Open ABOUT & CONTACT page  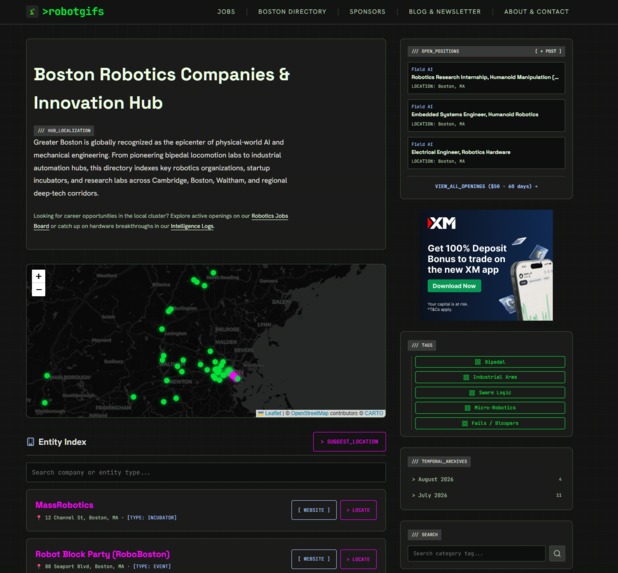pyautogui.click(x=536, y=12)
